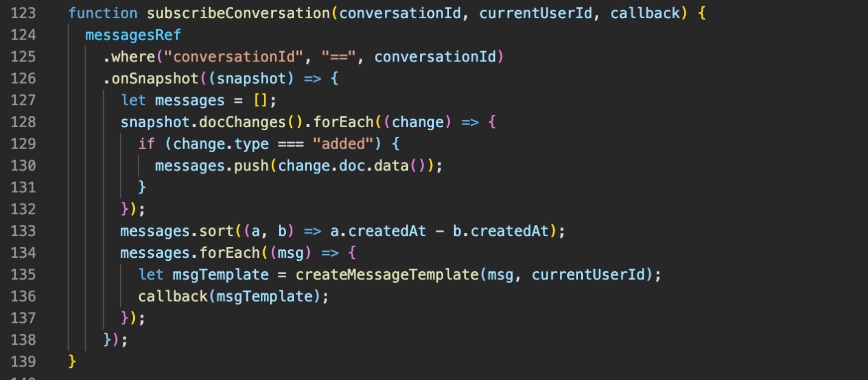Click the docChanges method name
The image size is (868, 380).
[x=251, y=122]
